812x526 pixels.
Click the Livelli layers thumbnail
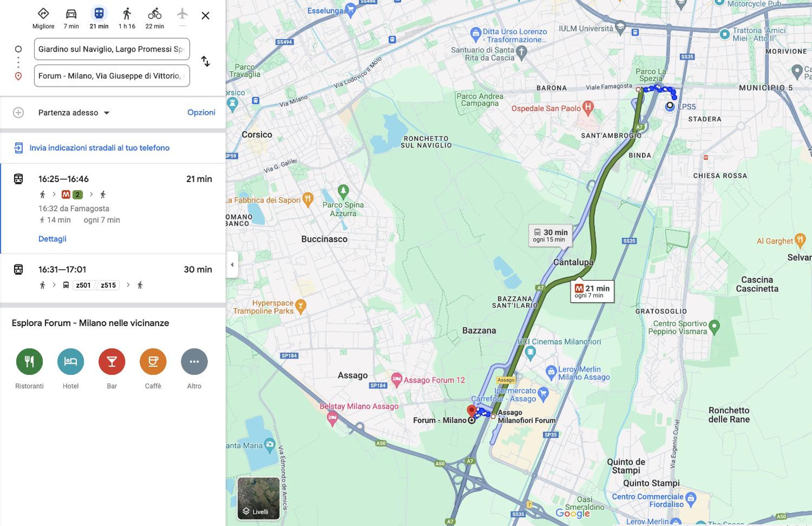pyautogui.click(x=259, y=498)
